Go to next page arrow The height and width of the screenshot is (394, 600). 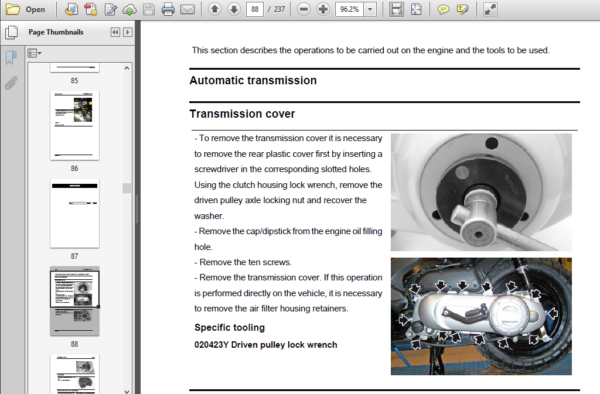tap(234, 9)
